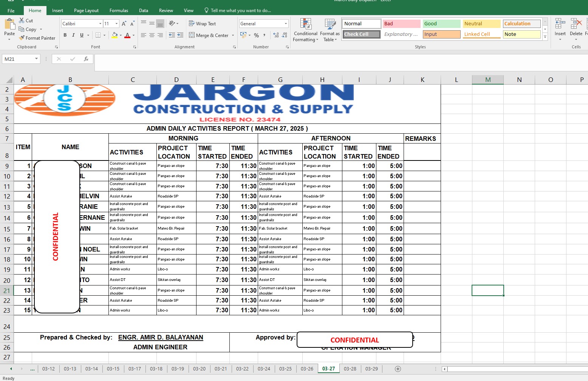The height and width of the screenshot is (381, 588).
Task: Open the Orientation text-angle tool
Action: point(172,23)
